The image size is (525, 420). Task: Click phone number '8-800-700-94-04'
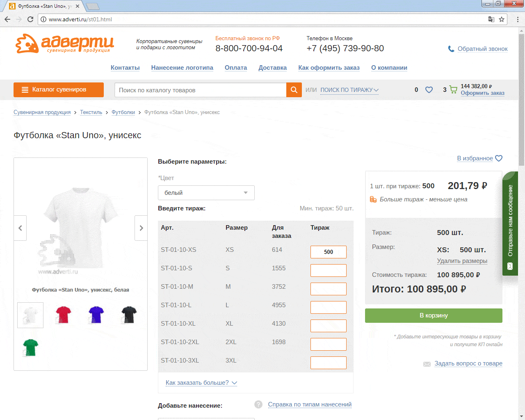[x=249, y=48]
